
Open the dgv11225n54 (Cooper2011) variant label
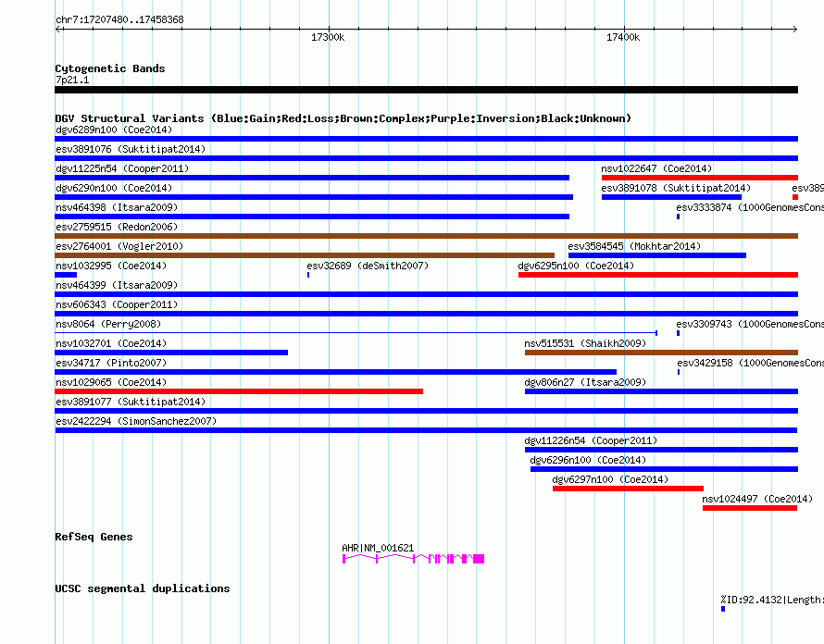tap(122, 168)
